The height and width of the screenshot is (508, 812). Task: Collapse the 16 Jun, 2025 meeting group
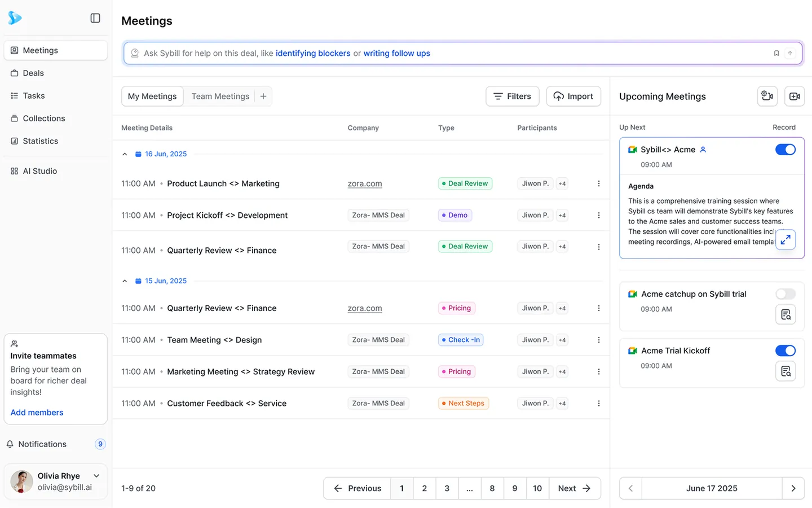click(125, 154)
